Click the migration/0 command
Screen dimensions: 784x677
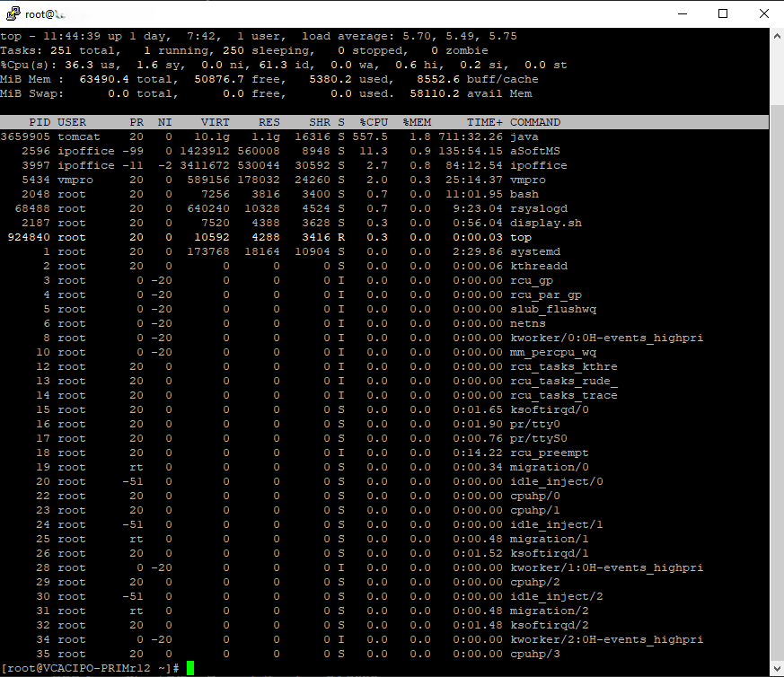pos(550,468)
